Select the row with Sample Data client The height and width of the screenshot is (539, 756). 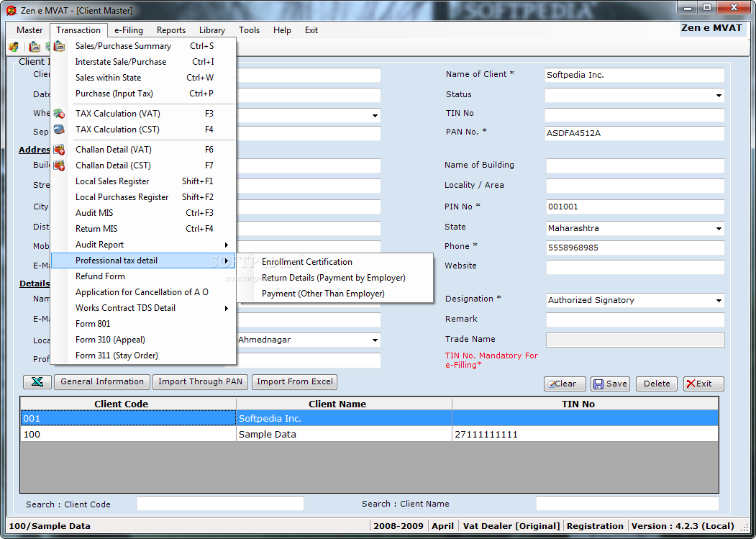coord(369,434)
